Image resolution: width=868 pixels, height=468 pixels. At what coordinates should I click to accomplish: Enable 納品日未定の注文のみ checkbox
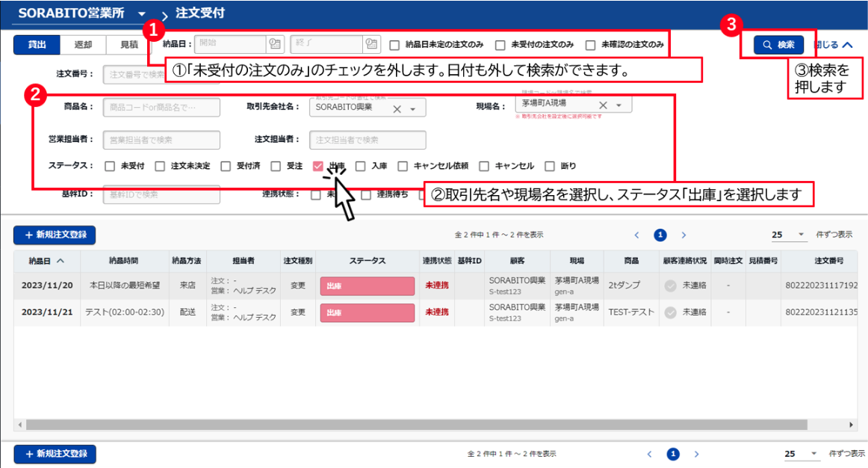pyautogui.click(x=394, y=45)
